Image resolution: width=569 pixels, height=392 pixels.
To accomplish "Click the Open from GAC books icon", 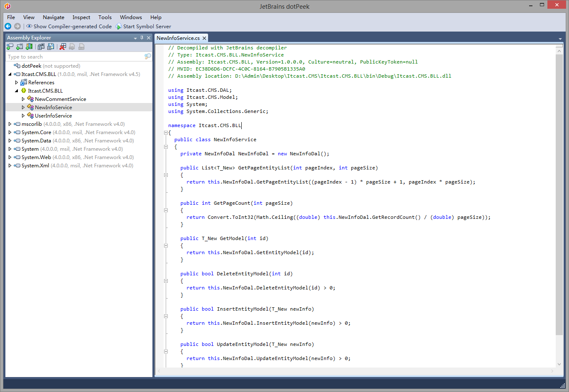I will click(x=29, y=47).
